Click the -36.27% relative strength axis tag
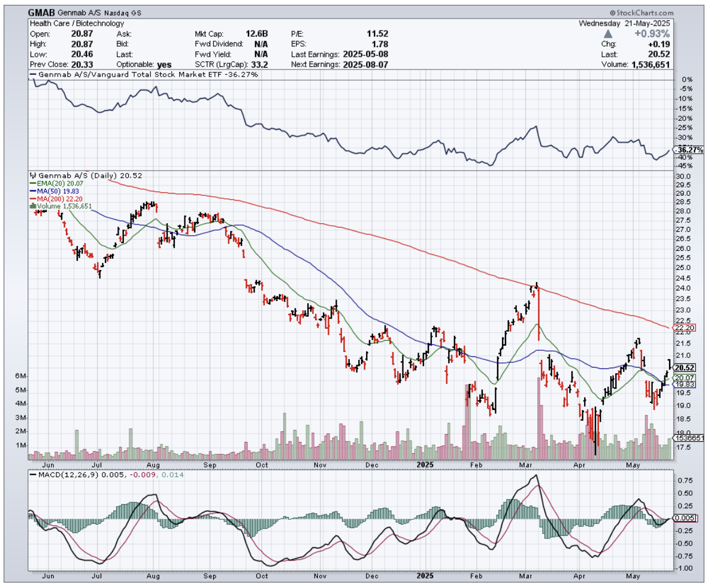This screenshot has width=708, height=588. (x=688, y=150)
